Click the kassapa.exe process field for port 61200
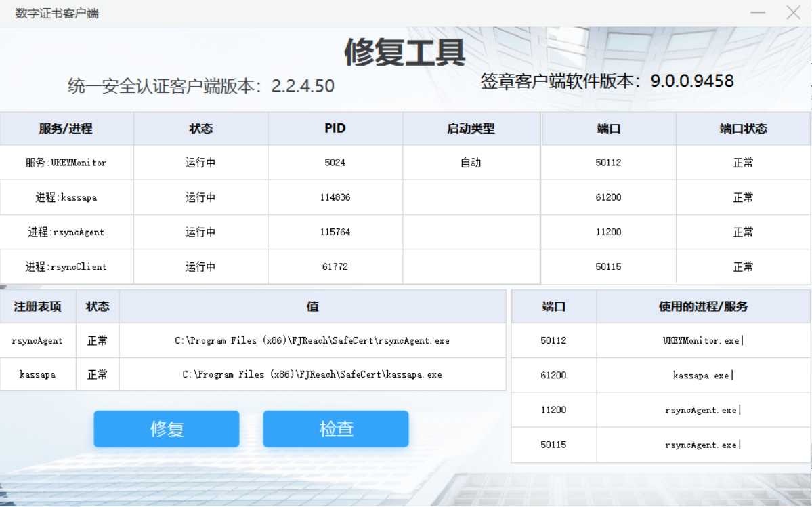Viewport: 812px width, 507px height. click(x=703, y=375)
